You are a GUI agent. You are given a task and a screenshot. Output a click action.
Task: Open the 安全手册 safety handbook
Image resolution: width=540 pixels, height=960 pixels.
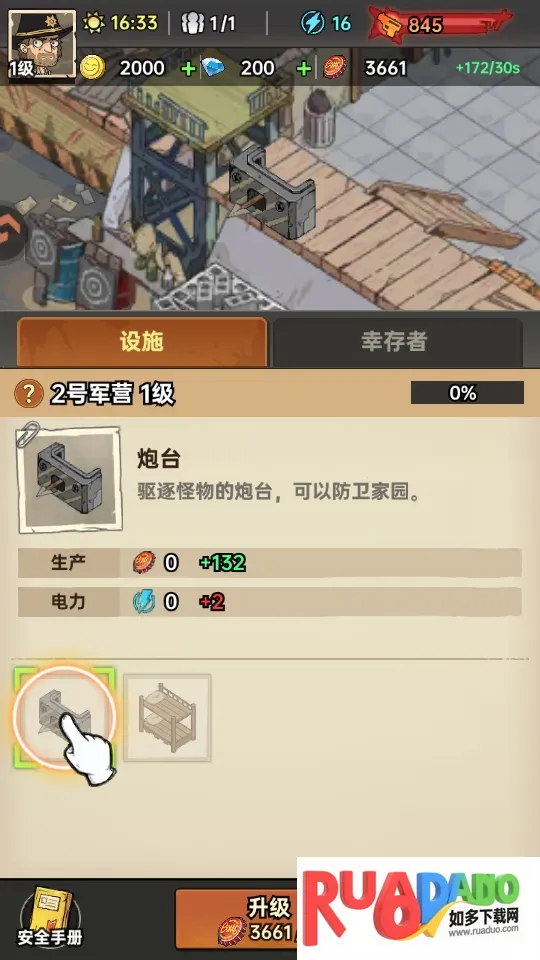point(50,917)
